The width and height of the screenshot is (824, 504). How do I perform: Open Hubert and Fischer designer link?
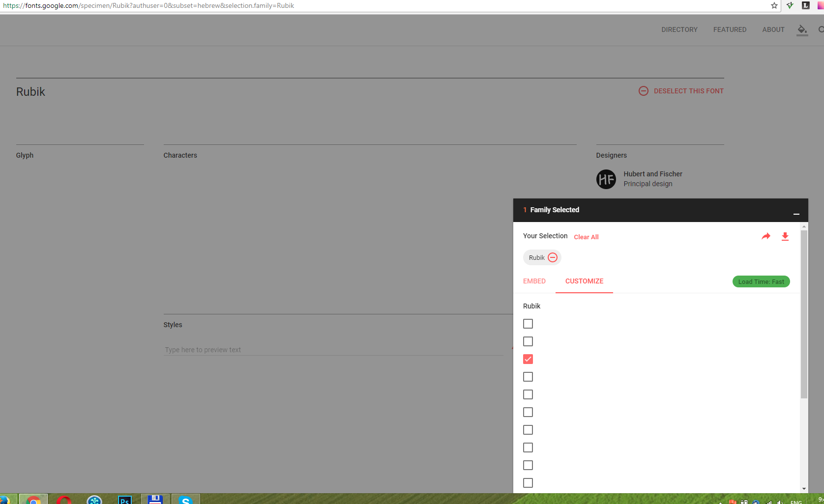[653, 174]
